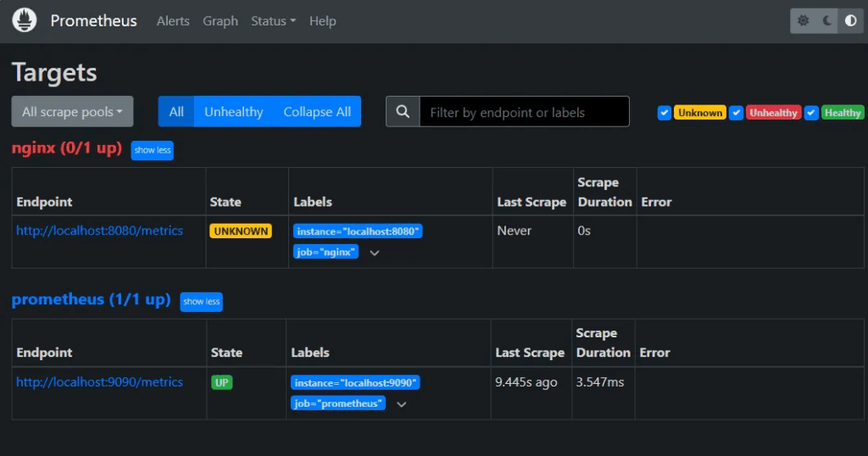868x456 pixels.
Task: Toggle the Healthy filter checkbox
Action: [x=811, y=113]
